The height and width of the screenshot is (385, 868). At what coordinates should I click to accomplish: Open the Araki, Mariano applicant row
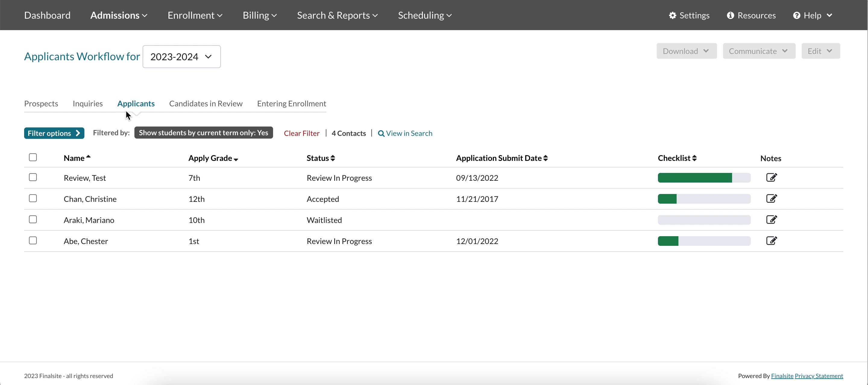pyautogui.click(x=89, y=220)
